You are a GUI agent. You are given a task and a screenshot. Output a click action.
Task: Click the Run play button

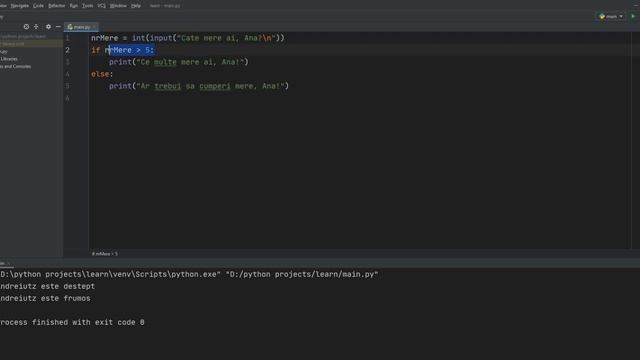(x=633, y=16)
